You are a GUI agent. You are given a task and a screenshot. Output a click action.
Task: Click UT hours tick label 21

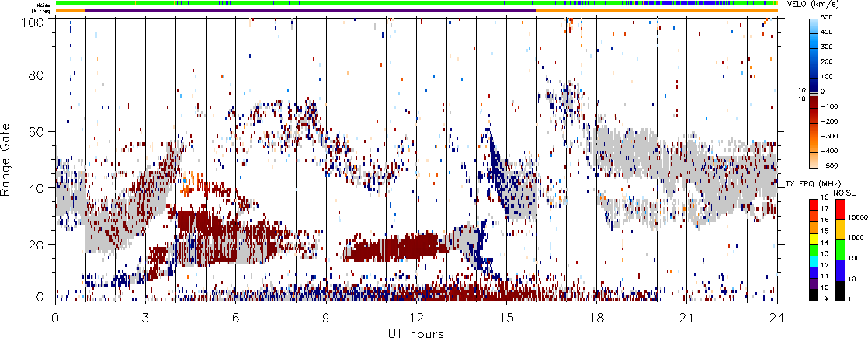(687, 318)
